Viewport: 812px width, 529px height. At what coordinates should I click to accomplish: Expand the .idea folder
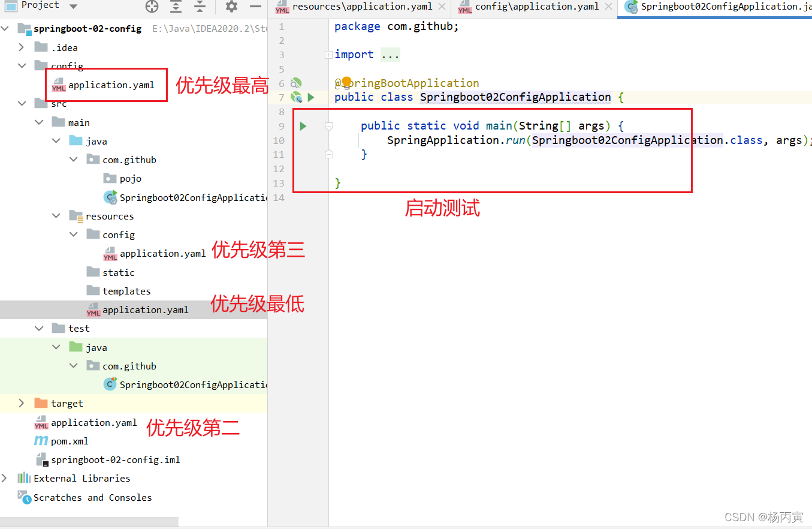click(22, 47)
